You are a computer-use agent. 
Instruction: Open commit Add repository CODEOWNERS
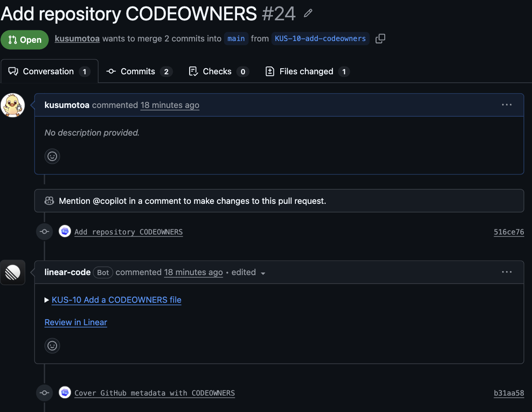(x=129, y=232)
